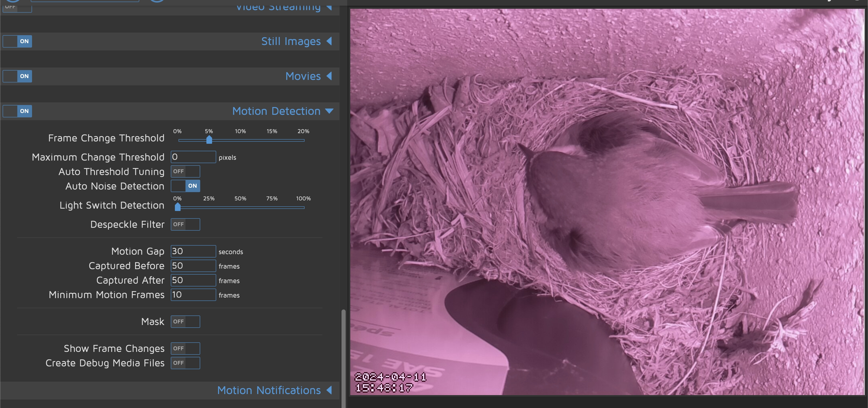Collapse the Motion Detection section arrow
Screen dimensions: 868x408
coord(329,111)
